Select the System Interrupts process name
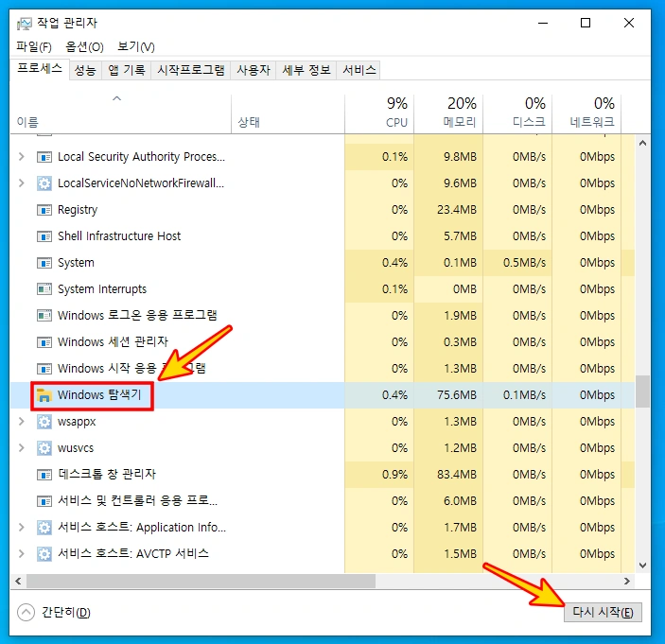This screenshot has height=644, width=665. [102, 289]
